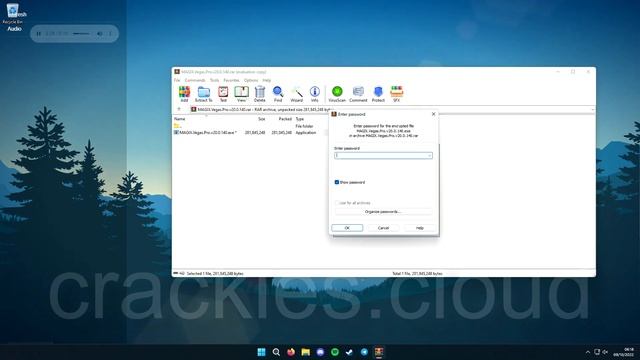The width and height of the screenshot is (640, 360).
Task: Open the Favorites menu
Action: tap(231, 80)
